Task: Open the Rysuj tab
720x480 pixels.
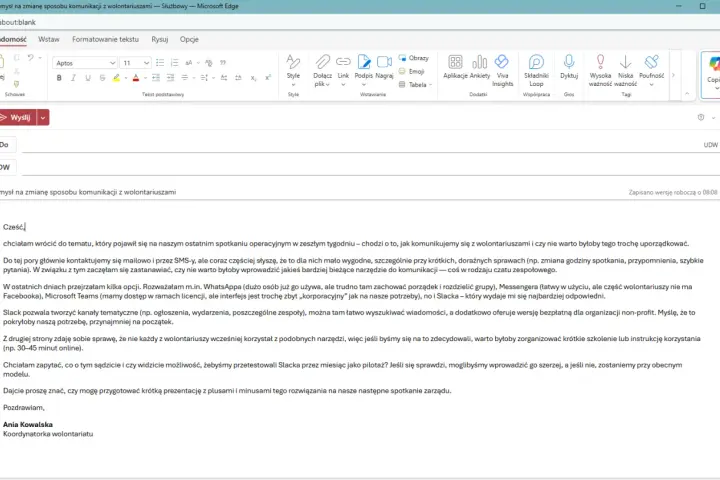Action: 160,40
